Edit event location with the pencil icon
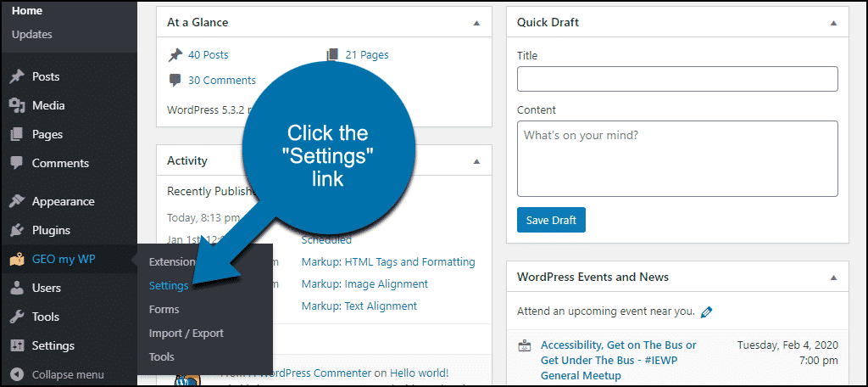The width and height of the screenshot is (868, 387). coord(706,311)
